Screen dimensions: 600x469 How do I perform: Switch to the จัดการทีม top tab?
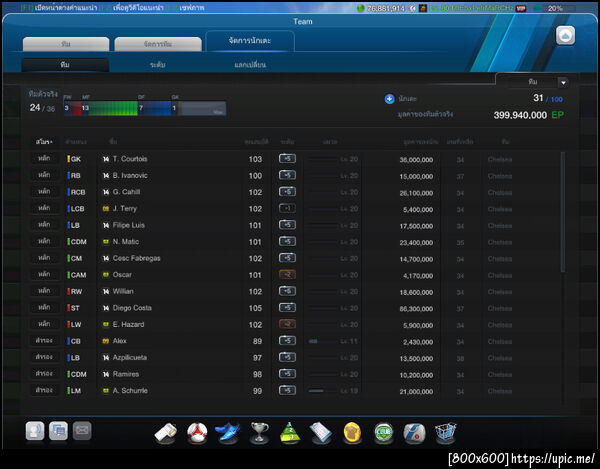(x=158, y=44)
